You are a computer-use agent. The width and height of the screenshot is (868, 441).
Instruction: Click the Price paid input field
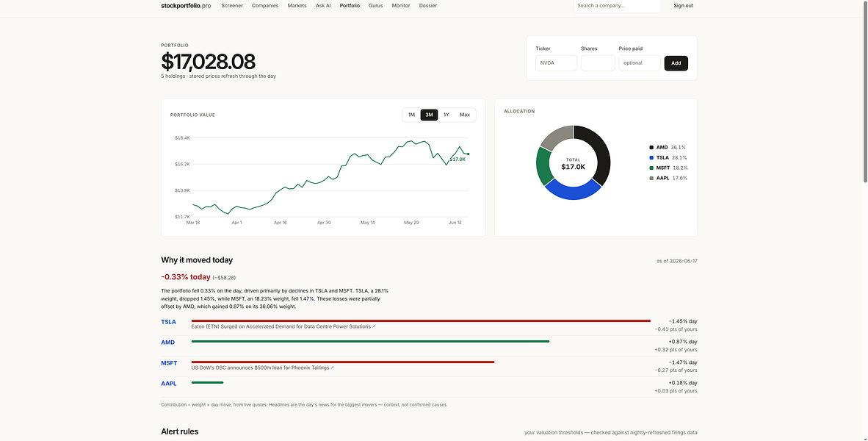click(640, 62)
